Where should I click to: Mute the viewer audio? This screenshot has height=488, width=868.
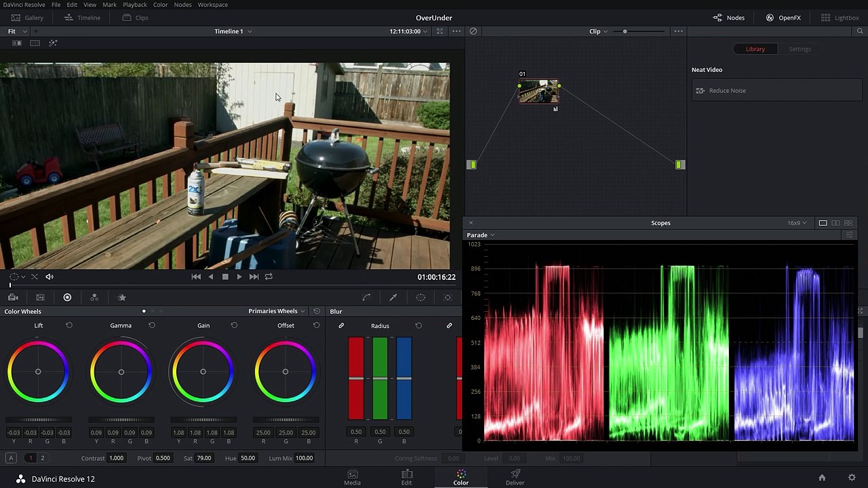tap(50, 277)
